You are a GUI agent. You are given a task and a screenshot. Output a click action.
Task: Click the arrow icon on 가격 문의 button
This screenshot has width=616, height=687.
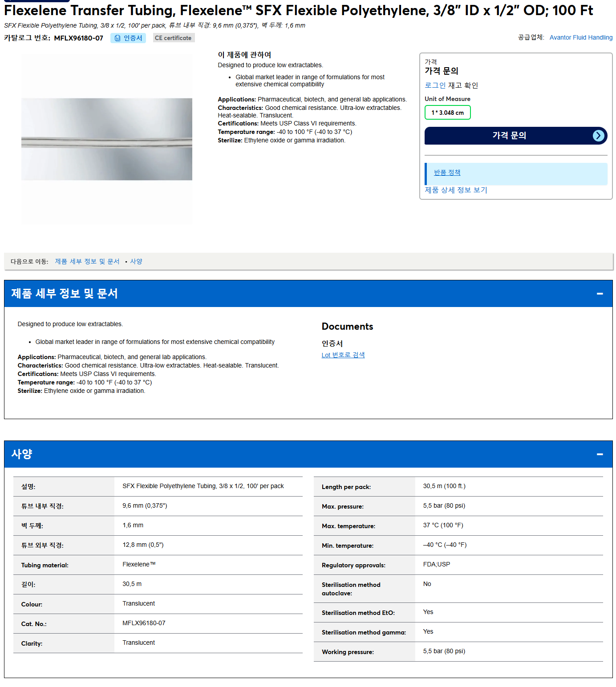pos(599,136)
